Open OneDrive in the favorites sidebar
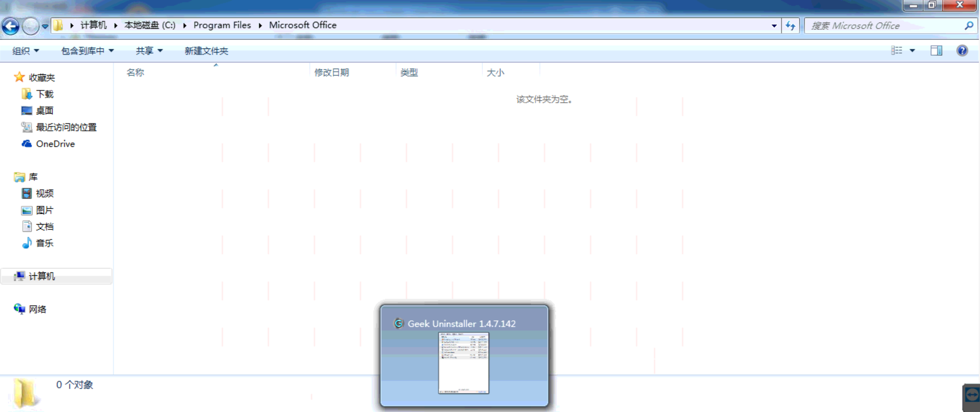The width and height of the screenshot is (980, 412). [55, 144]
